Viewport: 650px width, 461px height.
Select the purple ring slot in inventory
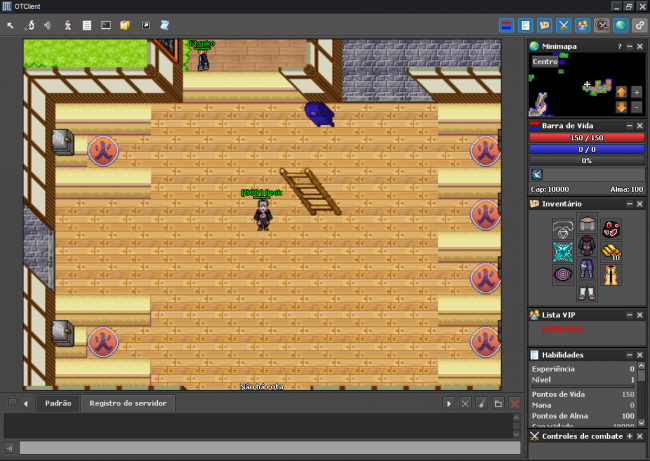(563, 274)
